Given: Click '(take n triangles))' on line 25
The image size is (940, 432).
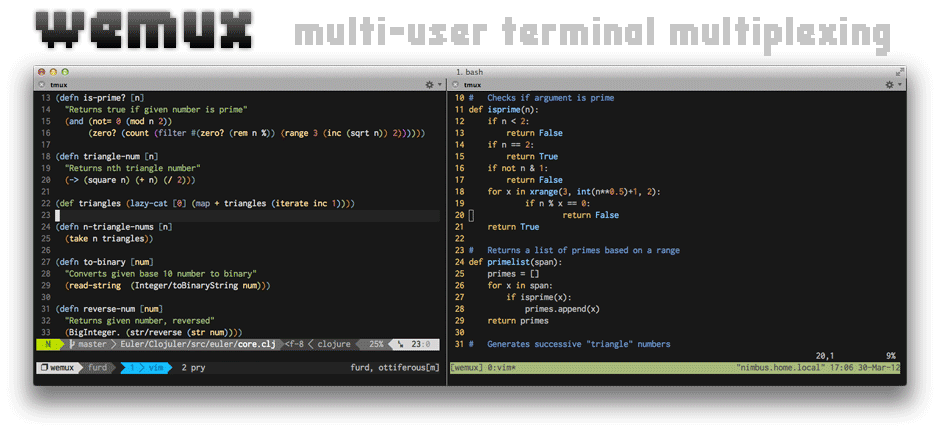Looking at the screenshot, I should [109, 238].
